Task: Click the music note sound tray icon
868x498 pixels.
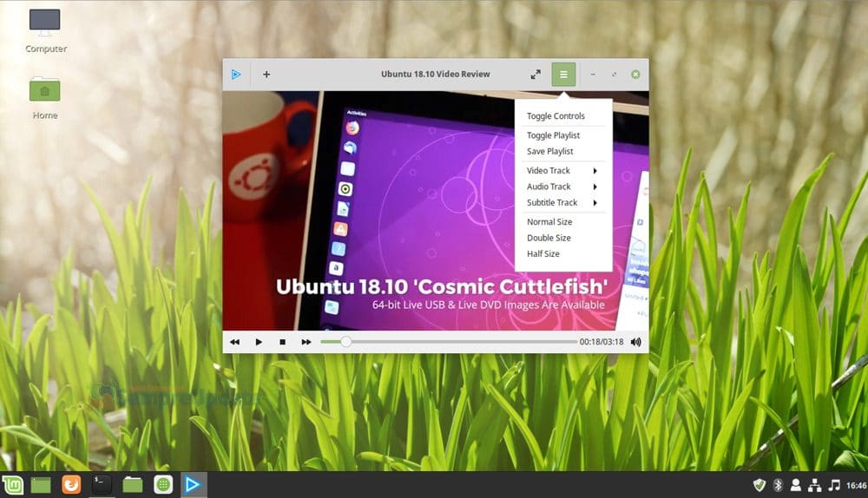Action: pos(834,485)
